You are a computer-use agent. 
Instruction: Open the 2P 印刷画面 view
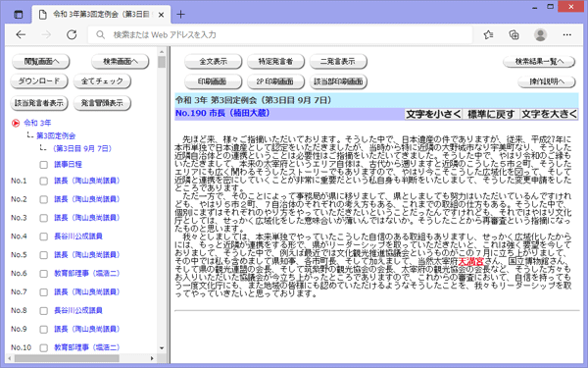(275, 81)
